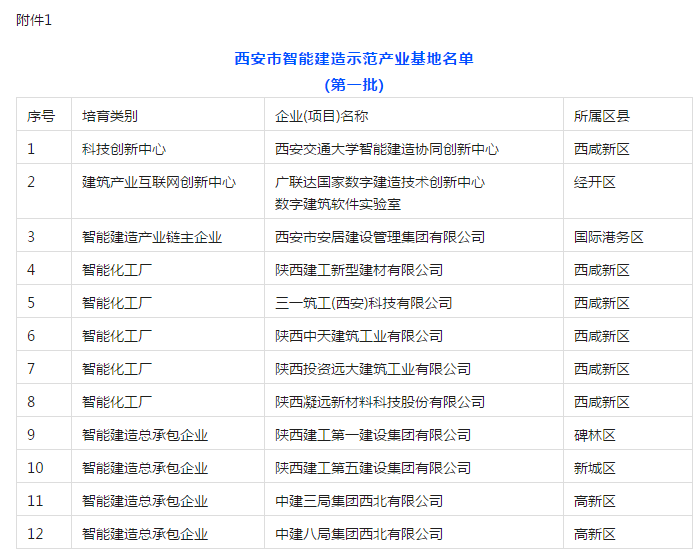
Task: Select the 建筑产业互联网创新中心 cell
Action: pyautogui.click(x=159, y=182)
